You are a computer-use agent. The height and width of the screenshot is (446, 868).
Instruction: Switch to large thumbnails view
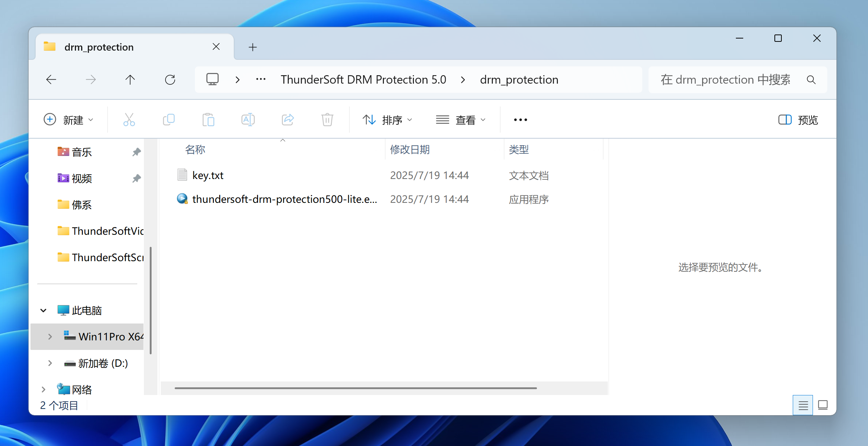coord(823,405)
